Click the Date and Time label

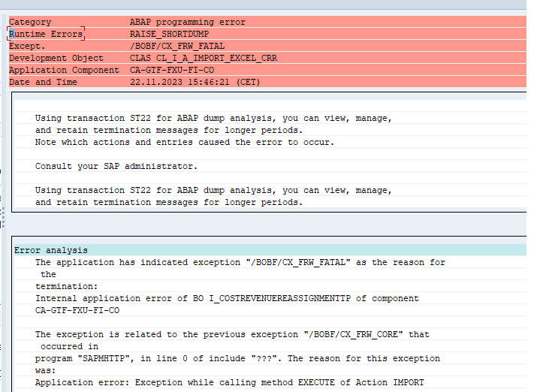point(43,82)
